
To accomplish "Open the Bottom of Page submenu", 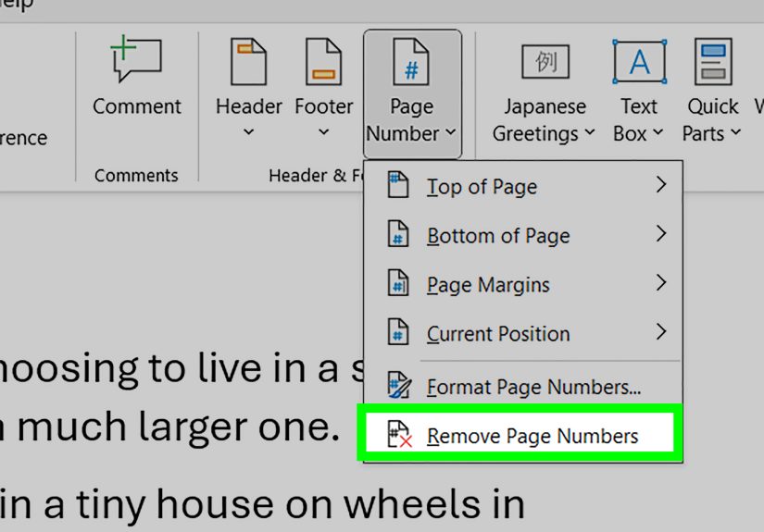I will tap(523, 236).
